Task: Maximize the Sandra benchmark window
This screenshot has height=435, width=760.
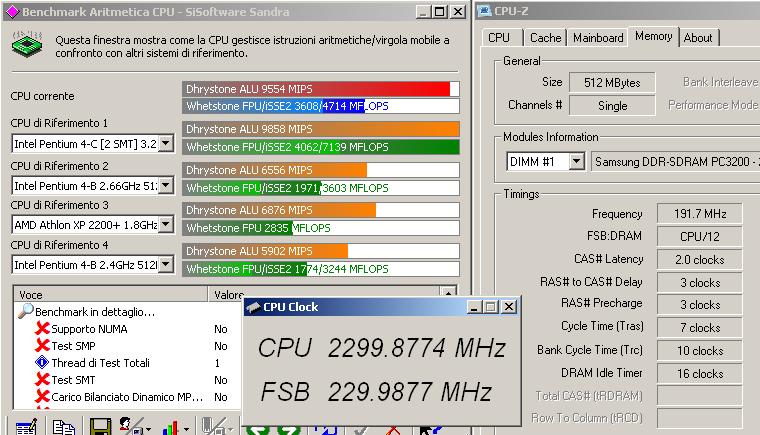Action: pyautogui.click(x=440, y=12)
